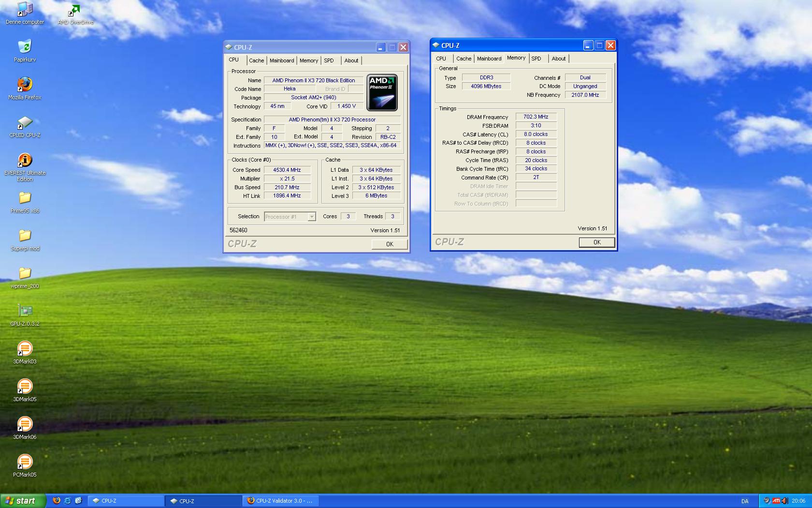Launch the 3DMark03 desktop shortcut
This screenshot has width=812, height=508.
coord(25,353)
